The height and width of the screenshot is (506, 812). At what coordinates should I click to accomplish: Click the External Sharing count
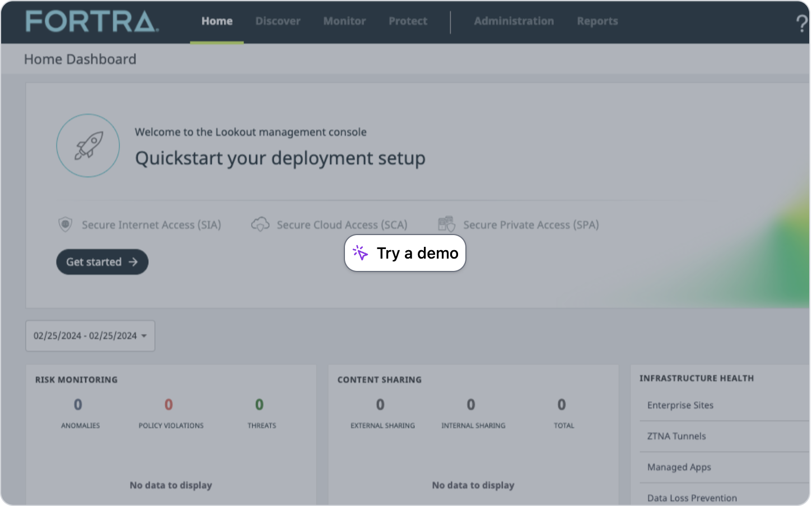[380, 405]
